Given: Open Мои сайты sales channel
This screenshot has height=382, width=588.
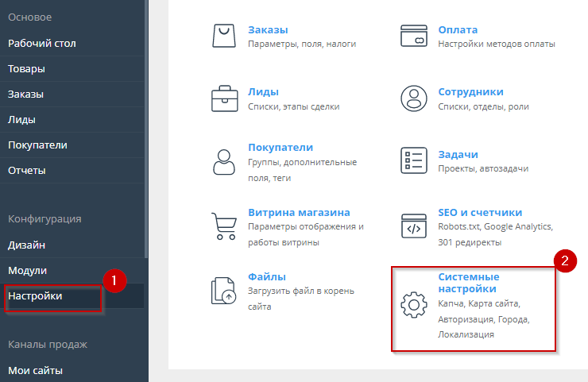Looking at the screenshot, I should pos(35,370).
